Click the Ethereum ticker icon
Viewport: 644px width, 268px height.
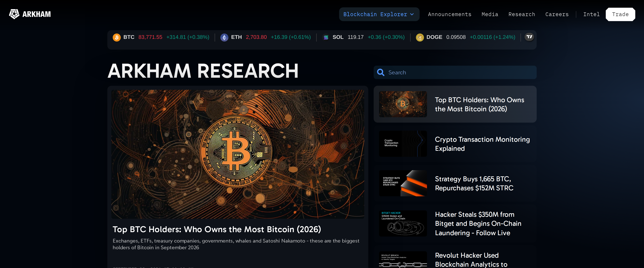point(224,38)
